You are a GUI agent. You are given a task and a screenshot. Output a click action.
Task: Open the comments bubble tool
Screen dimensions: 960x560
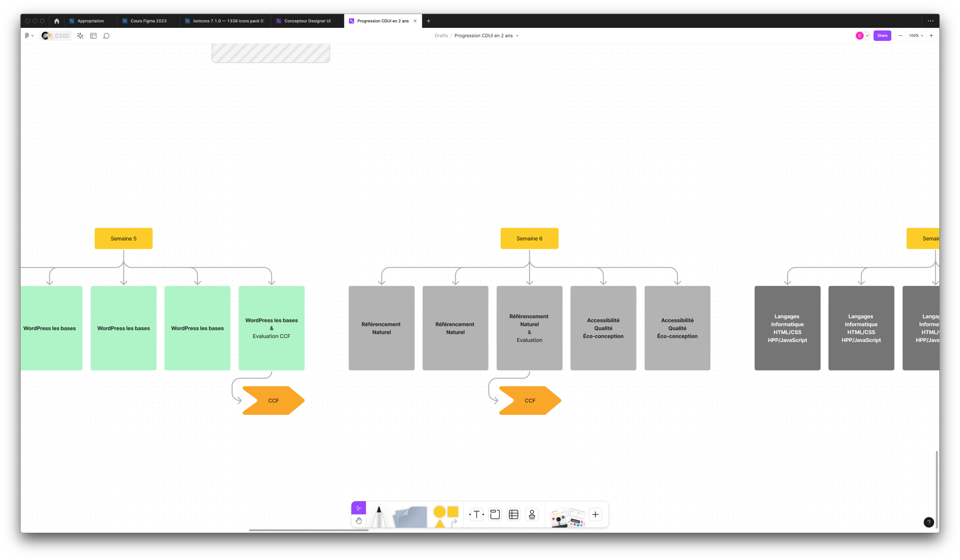[x=107, y=36]
